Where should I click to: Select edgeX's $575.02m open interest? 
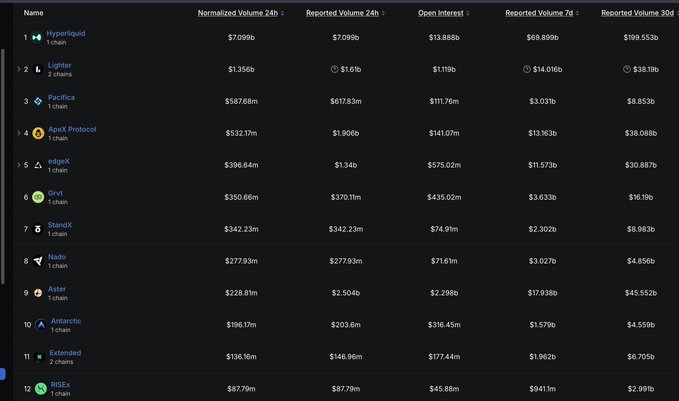(x=444, y=165)
